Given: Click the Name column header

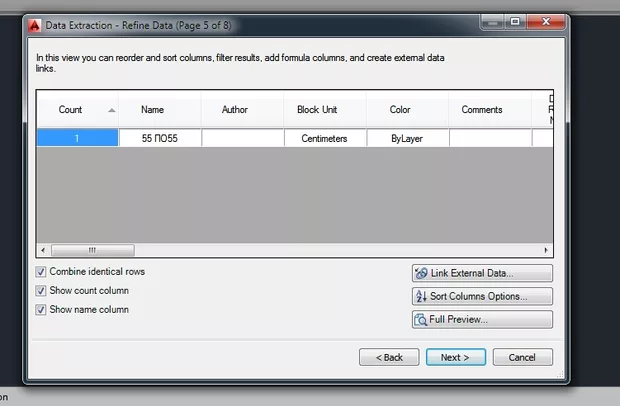Looking at the screenshot, I should [x=152, y=110].
